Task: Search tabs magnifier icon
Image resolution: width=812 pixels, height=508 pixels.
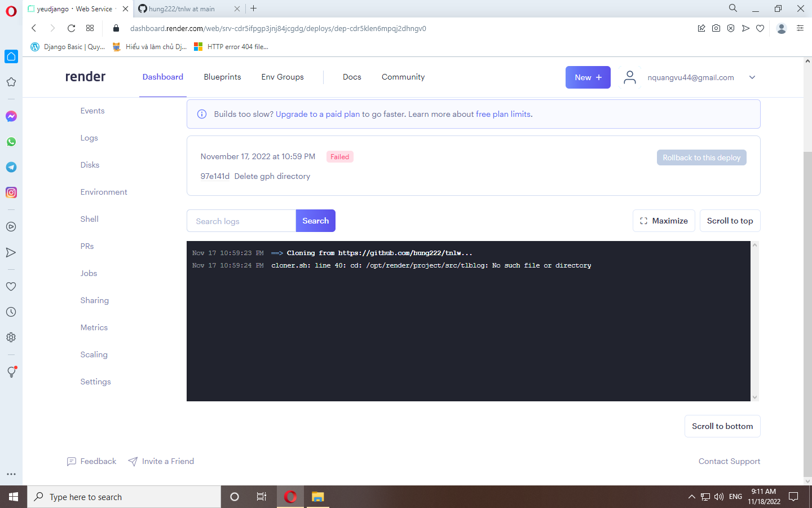Action: click(x=733, y=8)
